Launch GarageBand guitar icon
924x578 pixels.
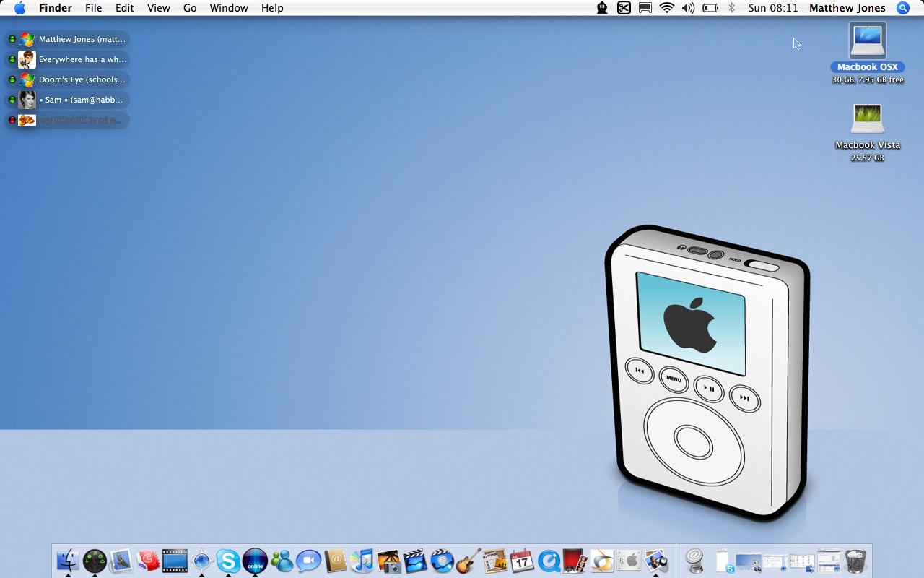click(468, 561)
